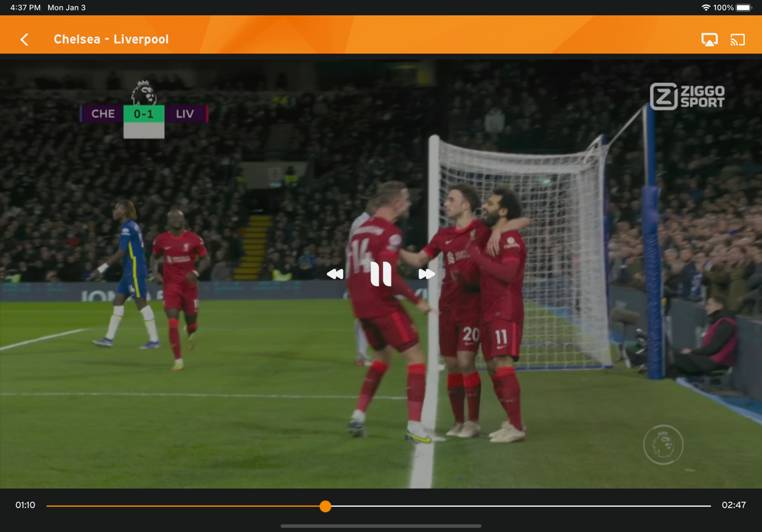Tap the home indicator bar at the bottom
The height and width of the screenshot is (532, 762).
[x=381, y=526]
